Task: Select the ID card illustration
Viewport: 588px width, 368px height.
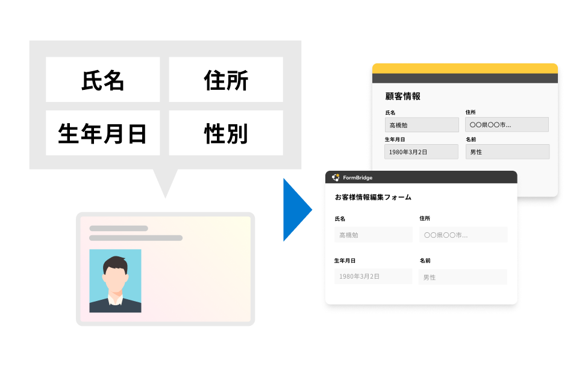Action: click(164, 268)
